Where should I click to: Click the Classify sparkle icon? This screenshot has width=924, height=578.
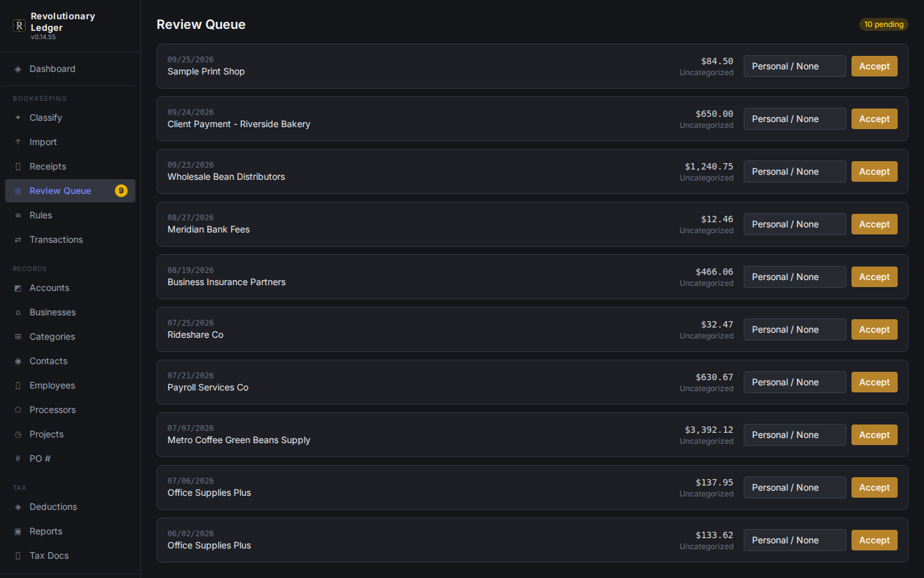pyautogui.click(x=18, y=118)
